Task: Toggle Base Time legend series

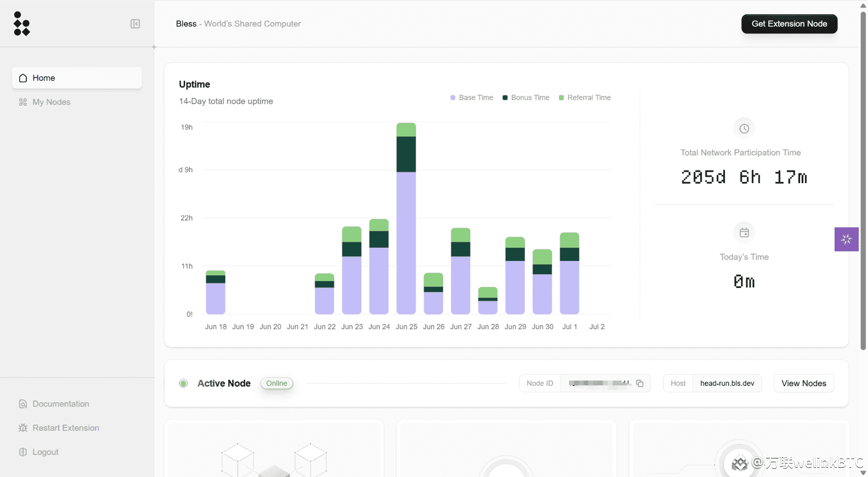Action: click(471, 98)
